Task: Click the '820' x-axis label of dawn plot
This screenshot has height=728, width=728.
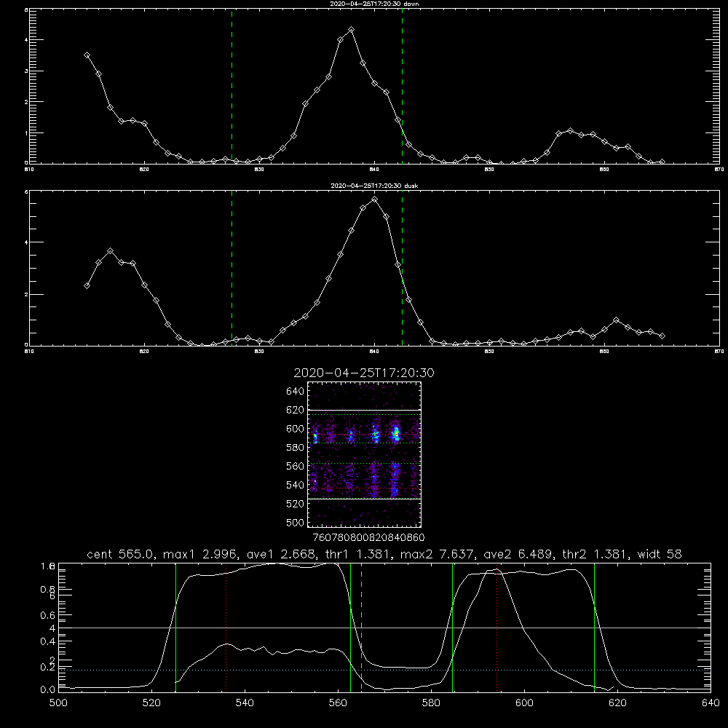Action: 144,170
